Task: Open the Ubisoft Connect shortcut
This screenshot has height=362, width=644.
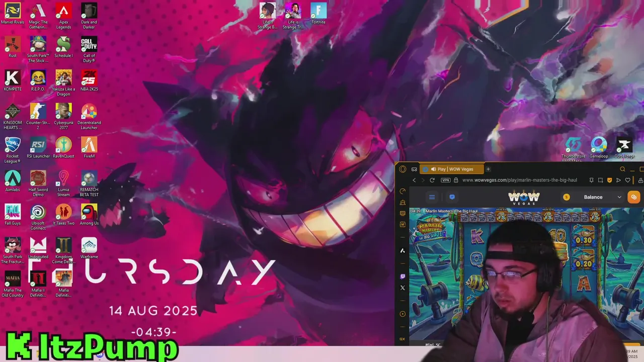Action: click(38, 217)
